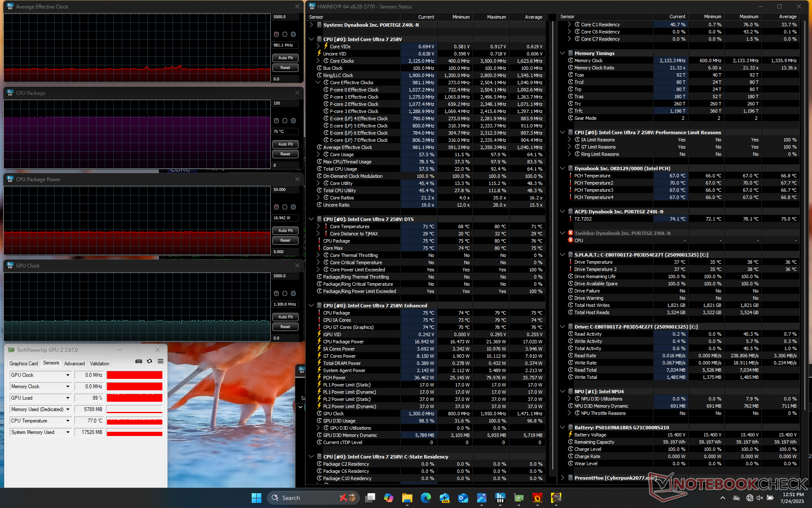Click the GPU-Z screenshot camera icon
The height and width of the screenshot is (508, 812).
click(x=138, y=361)
